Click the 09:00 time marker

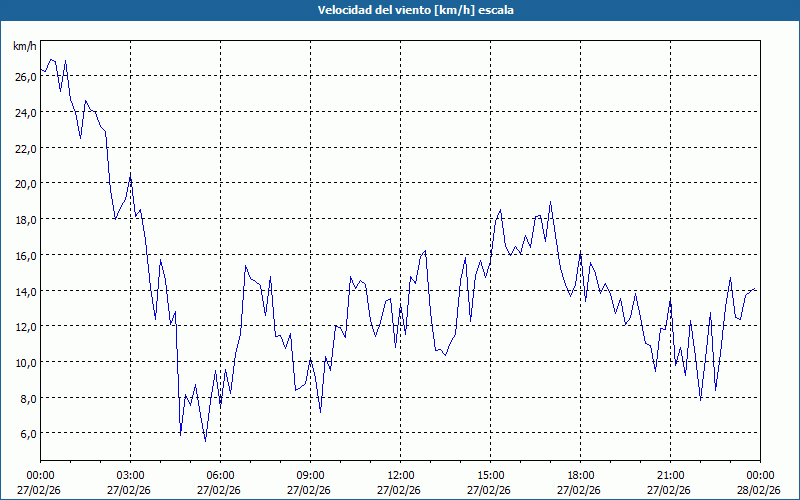(310, 475)
